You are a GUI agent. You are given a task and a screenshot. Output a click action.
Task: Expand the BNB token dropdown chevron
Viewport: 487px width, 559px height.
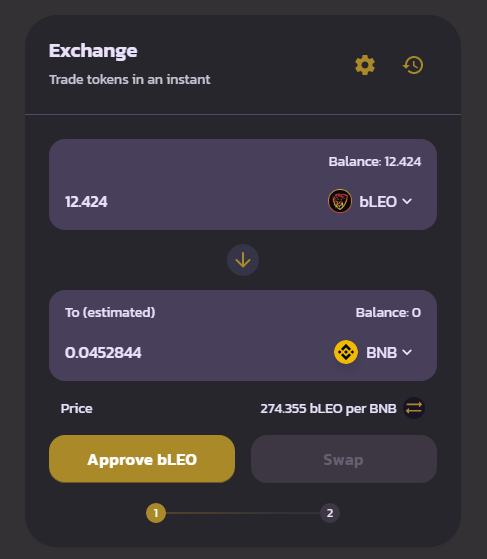tap(407, 353)
